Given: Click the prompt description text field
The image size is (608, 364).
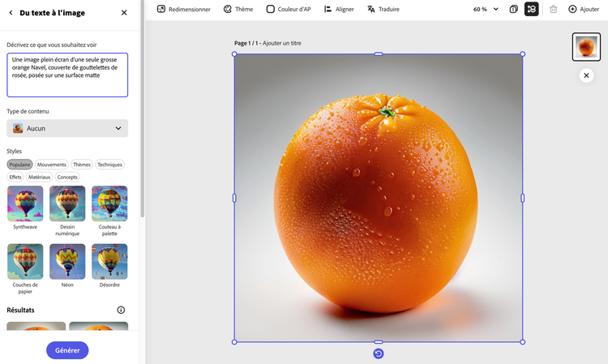Looking at the screenshot, I should [x=67, y=75].
